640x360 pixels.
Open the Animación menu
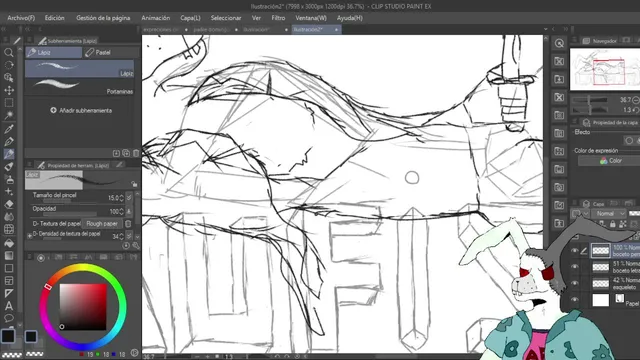pos(156,18)
